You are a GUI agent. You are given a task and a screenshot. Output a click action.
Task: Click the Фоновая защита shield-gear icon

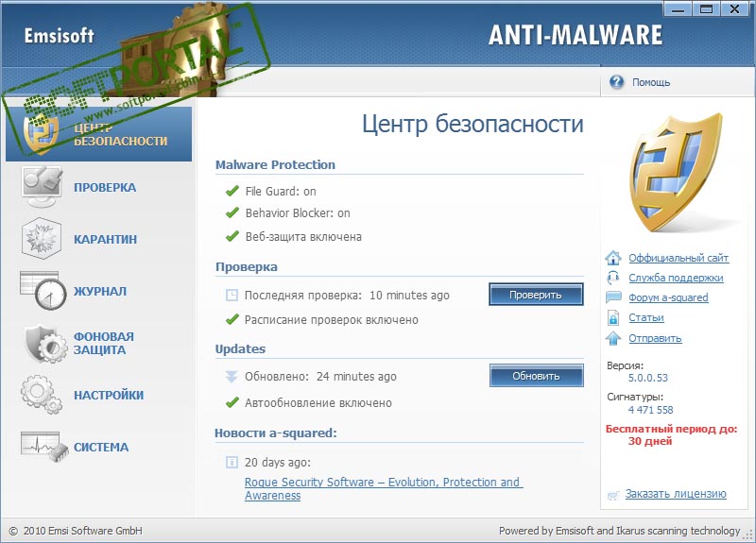(45, 344)
